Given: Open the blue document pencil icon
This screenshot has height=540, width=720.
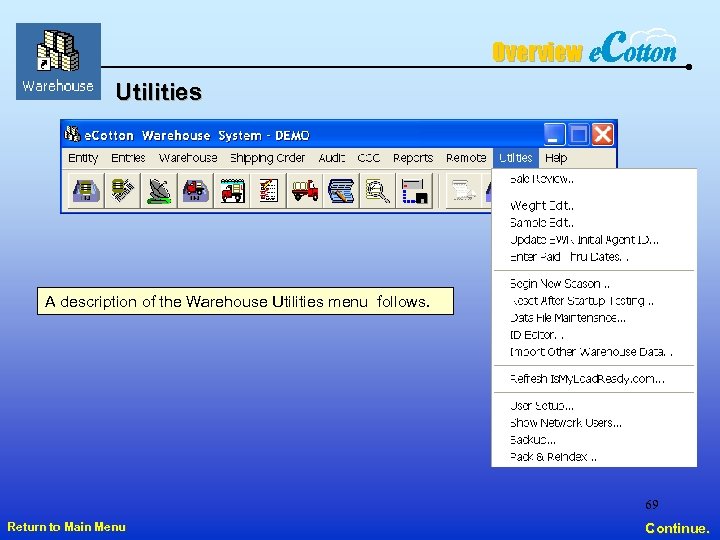Looking at the screenshot, I should coord(341,191).
